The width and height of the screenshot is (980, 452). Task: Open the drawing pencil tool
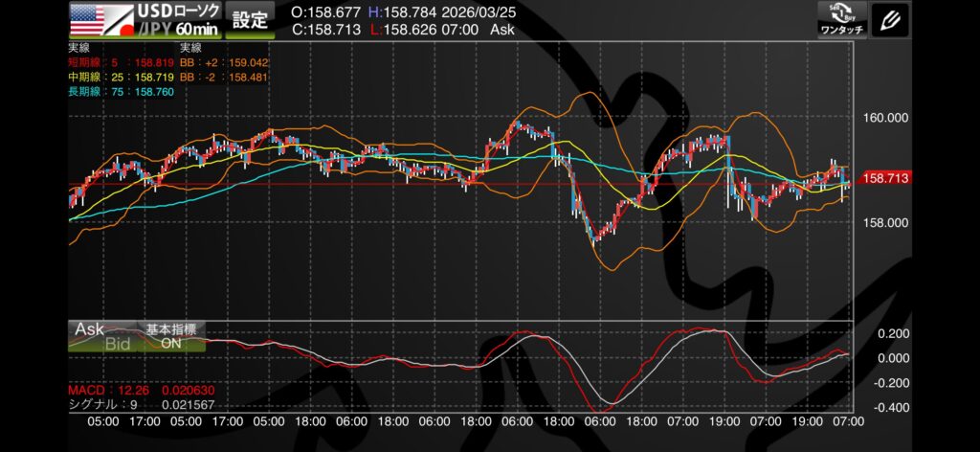tap(890, 19)
